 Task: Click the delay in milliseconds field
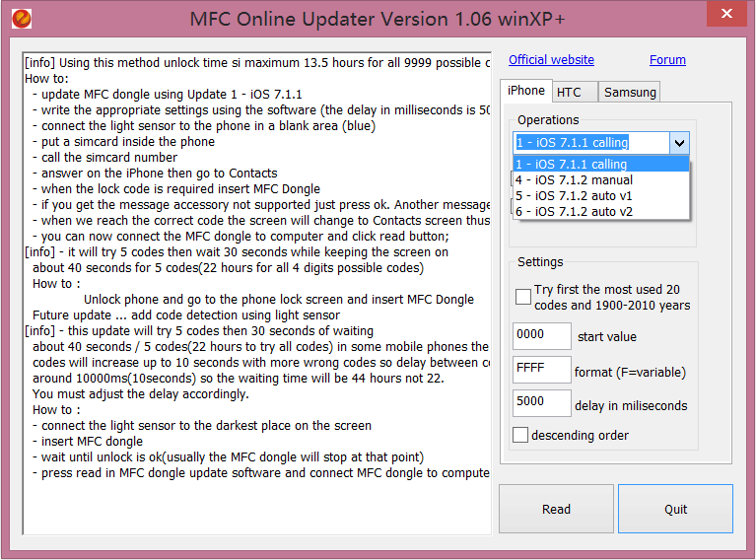coord(541,404)
